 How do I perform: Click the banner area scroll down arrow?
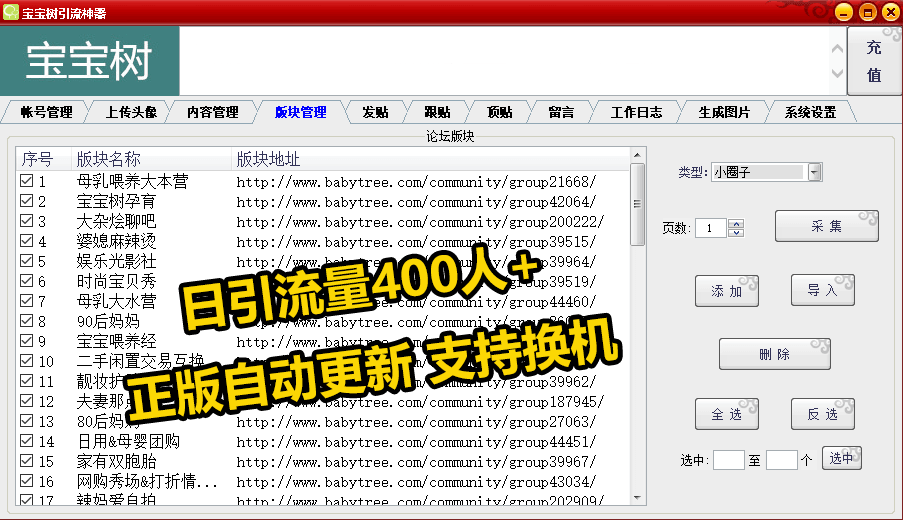click(x=837, y=74)
